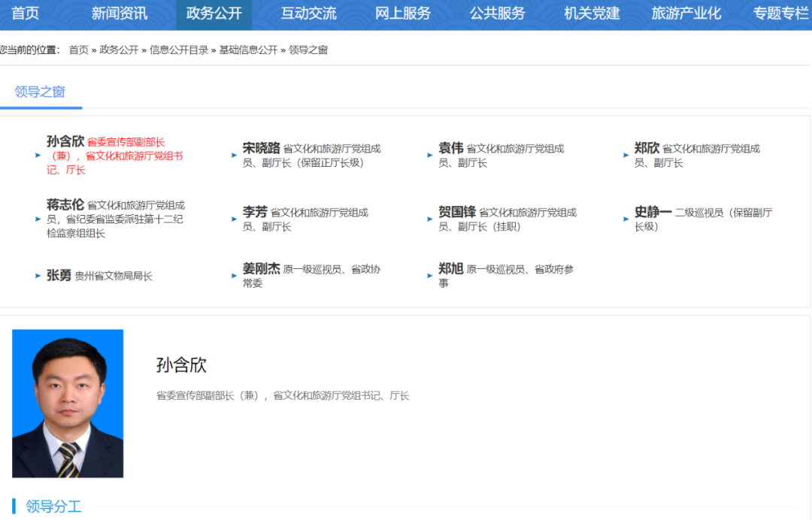Click the arrow bullet beside 郑旭
The height and width of the screenshot is (520, 812).
(430, 276)
